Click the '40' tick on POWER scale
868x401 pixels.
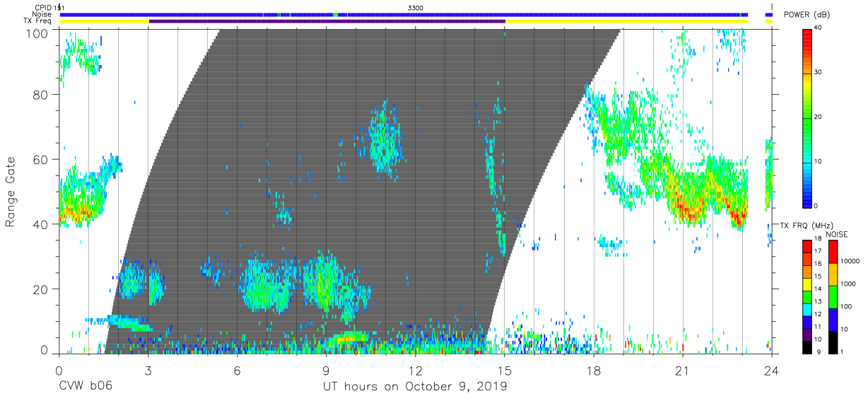[x=819, y=28]
